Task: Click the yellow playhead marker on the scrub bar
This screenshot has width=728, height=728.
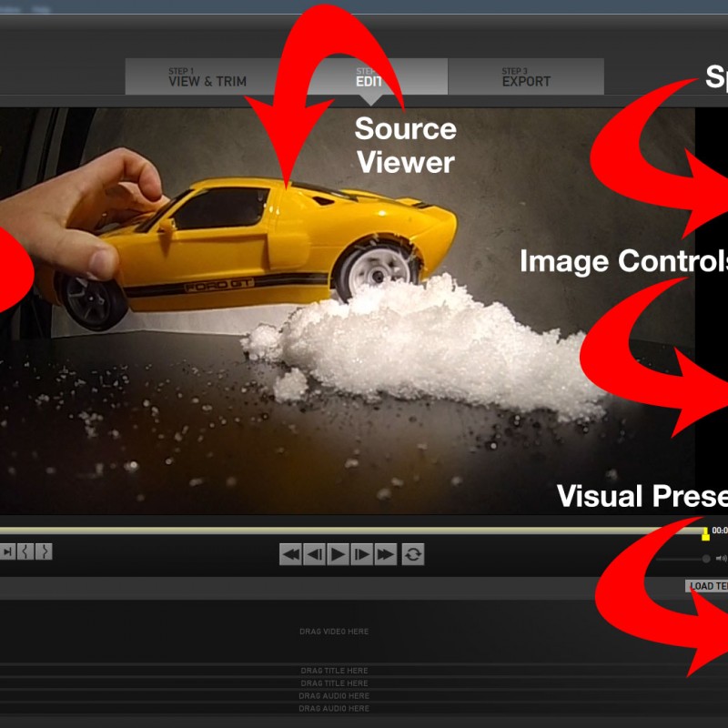Action: [x=705, y=533]
